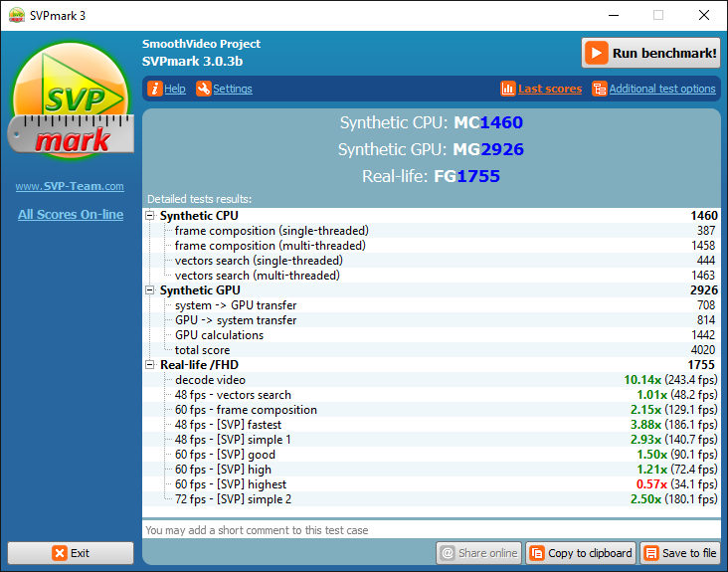Select the Synthetic GPU row
This screenshot has width=728, height=572.
(432, 290)
